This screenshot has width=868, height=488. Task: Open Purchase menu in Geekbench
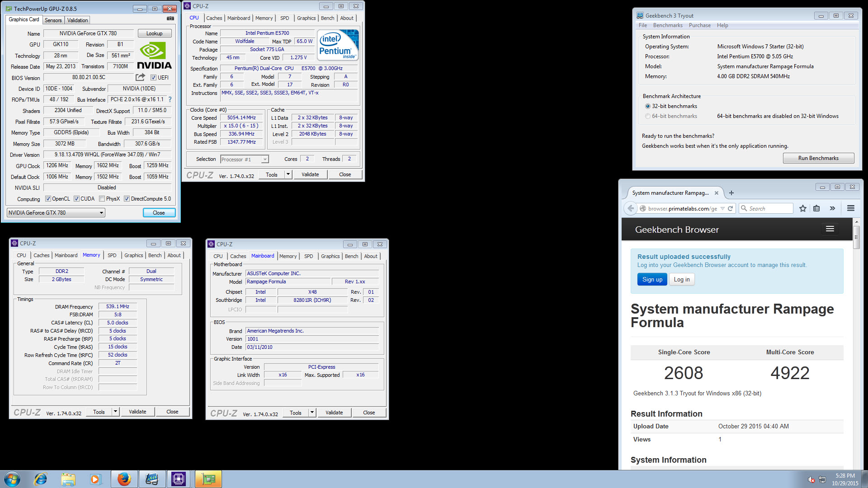click(x=699, y=25)
